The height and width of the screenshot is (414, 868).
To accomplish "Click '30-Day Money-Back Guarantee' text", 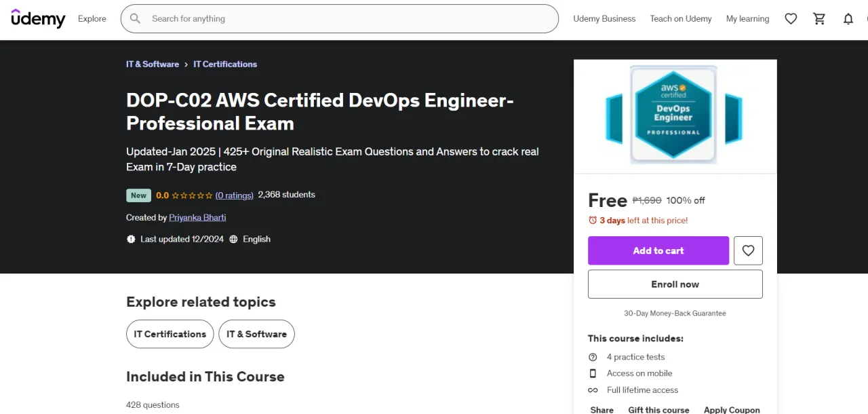I will [x=675, y=314].
